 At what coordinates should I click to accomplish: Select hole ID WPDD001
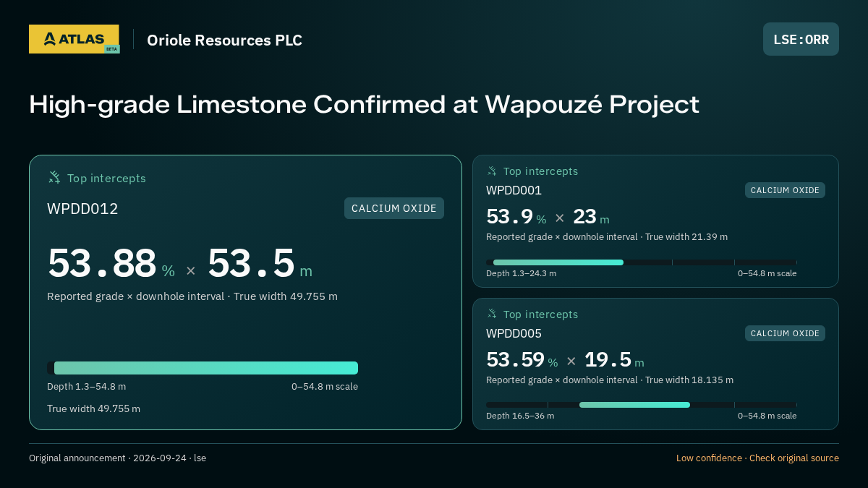(x=514, y=190)
